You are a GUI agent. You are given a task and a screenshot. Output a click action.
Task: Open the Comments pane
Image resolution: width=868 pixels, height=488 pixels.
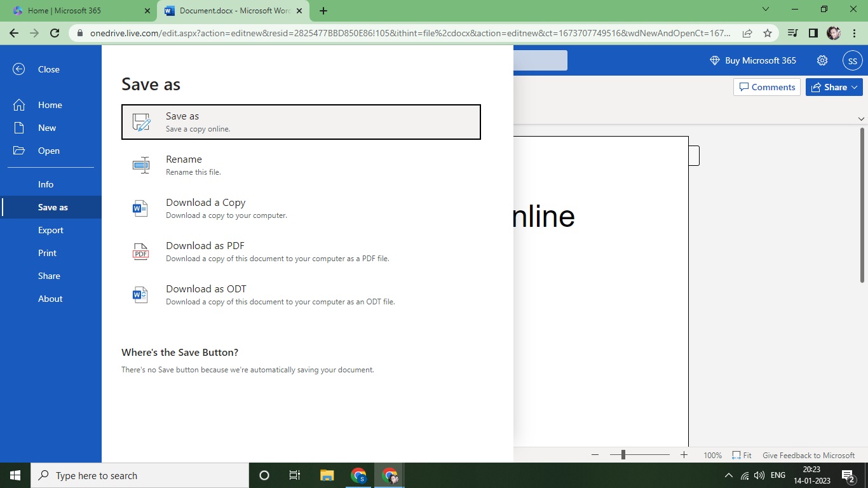[767, 87]
